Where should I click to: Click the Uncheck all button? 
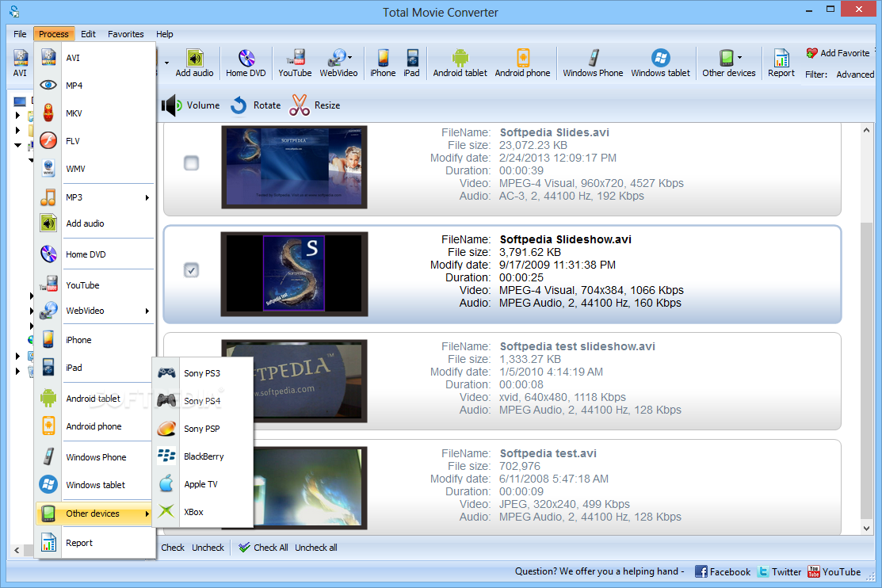[x=316, y=548]
